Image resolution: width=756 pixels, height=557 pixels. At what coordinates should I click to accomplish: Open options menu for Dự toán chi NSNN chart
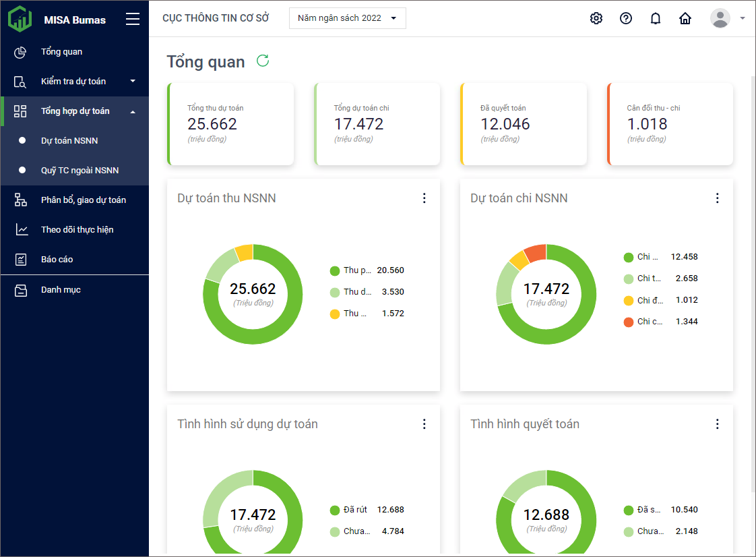click(717, 198)
